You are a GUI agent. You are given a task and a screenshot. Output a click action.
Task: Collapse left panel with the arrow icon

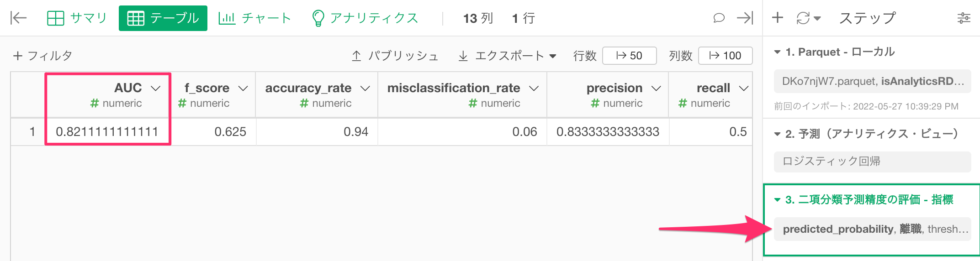(x=19, y=18)
